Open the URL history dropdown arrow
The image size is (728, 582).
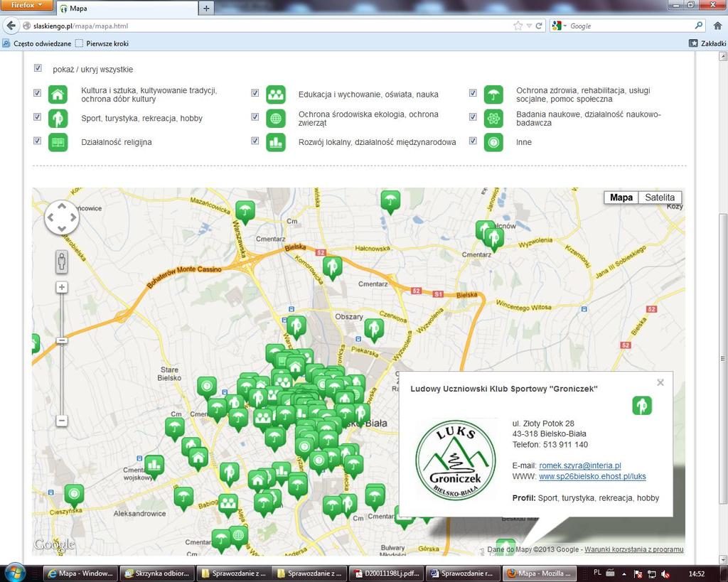point(529,26)
